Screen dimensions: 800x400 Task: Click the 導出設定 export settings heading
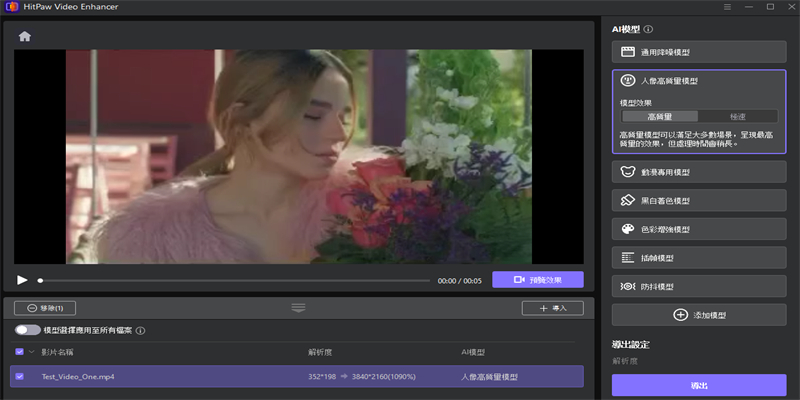pos(631,344)
